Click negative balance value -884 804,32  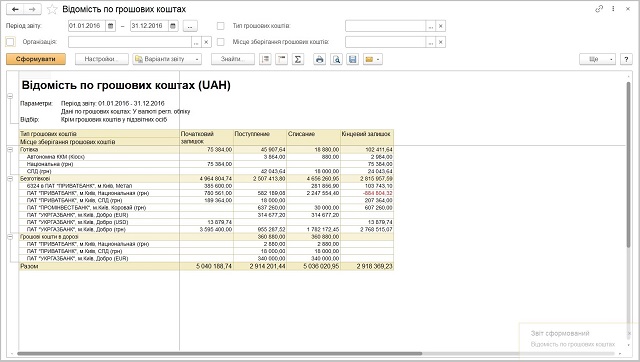(378, 193)
